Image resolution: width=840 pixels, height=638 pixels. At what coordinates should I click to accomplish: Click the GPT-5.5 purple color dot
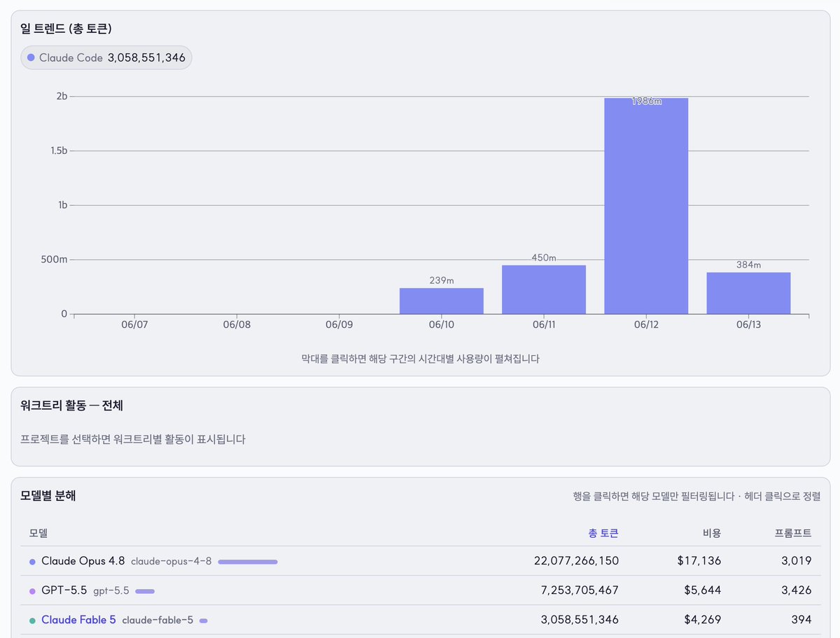[32, 591]
